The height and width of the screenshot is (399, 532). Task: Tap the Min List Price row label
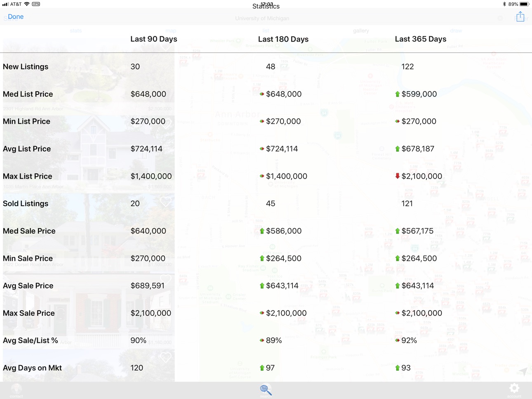point(27,122)
